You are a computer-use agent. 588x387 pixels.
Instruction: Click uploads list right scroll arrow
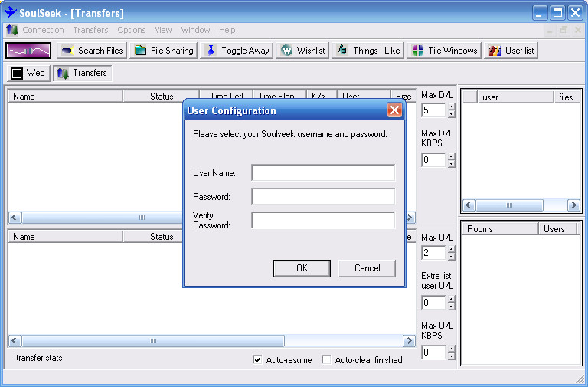[409, 341]
